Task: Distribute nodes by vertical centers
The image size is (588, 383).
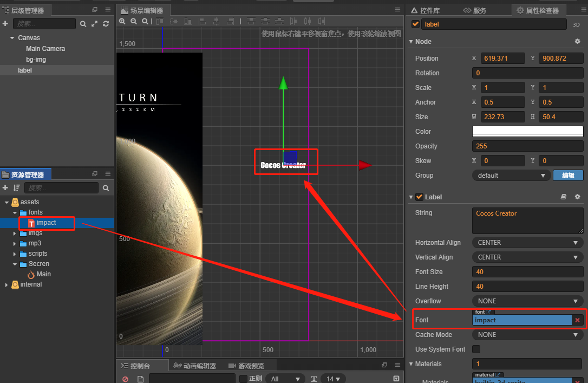Action: click(x=265, y=21)
